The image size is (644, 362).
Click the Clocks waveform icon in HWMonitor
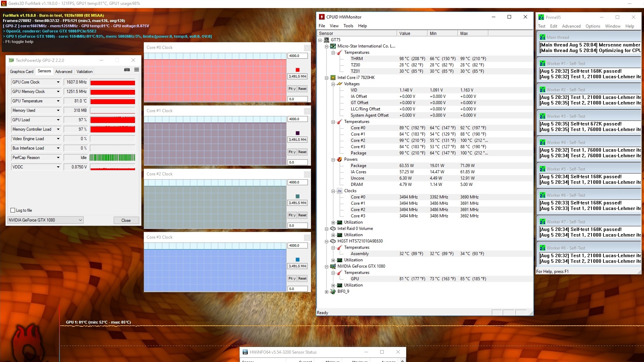pos(340,191)
